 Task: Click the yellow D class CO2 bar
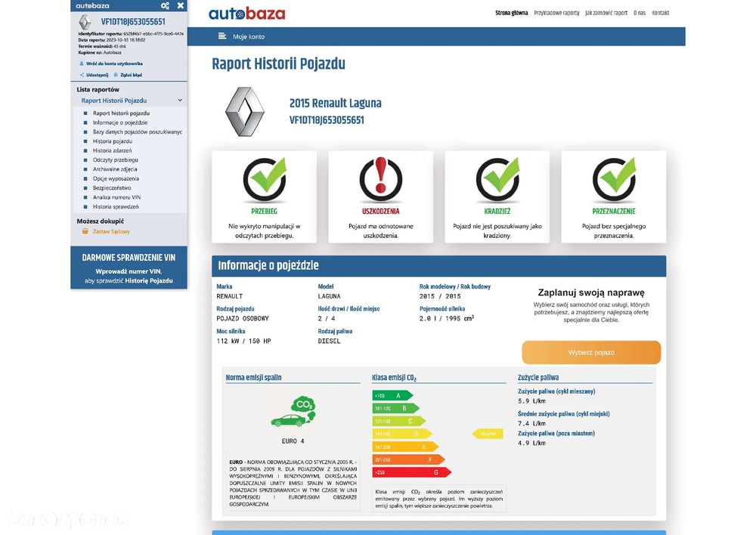coord(402,434)
